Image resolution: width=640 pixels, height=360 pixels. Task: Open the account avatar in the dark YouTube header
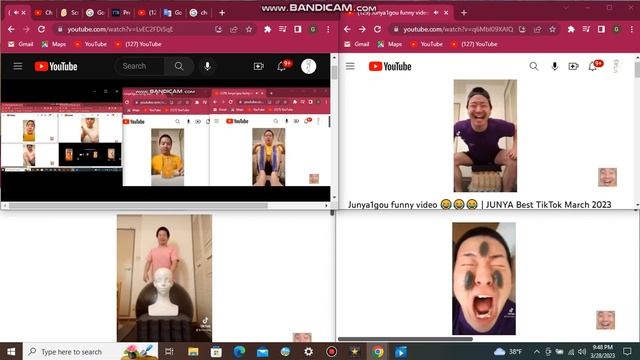(x=309, y=66)
